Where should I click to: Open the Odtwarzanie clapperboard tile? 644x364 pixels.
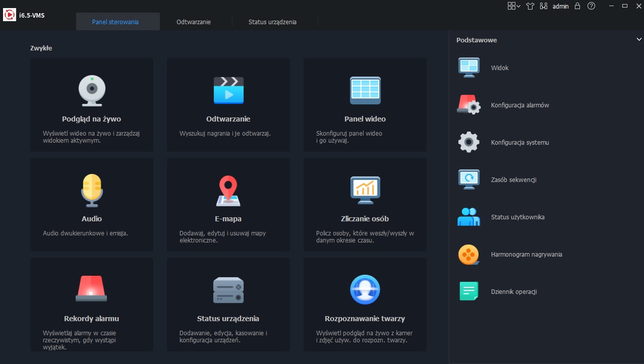pyautogui.click(x=228, y=105)
